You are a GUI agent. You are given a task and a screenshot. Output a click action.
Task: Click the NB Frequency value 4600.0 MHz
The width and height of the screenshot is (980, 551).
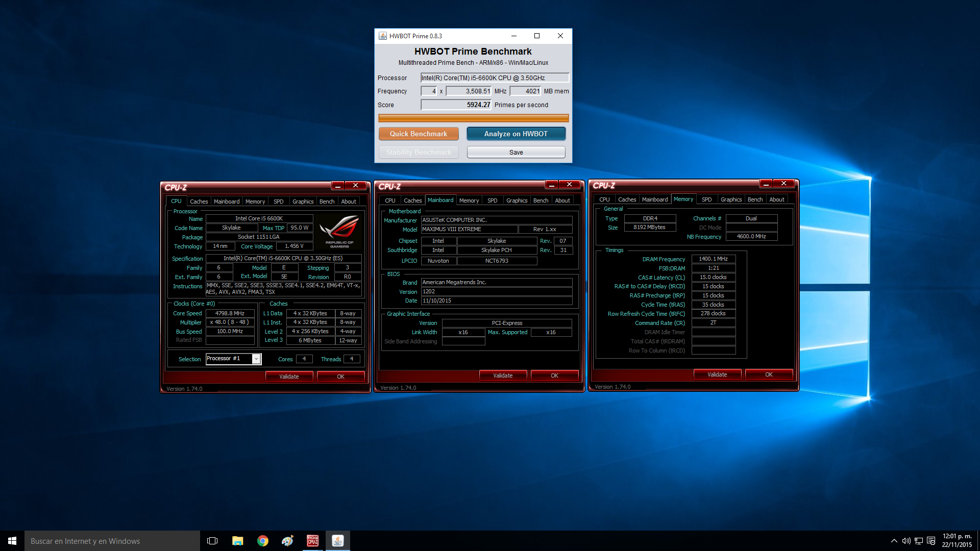click(752, 237)
